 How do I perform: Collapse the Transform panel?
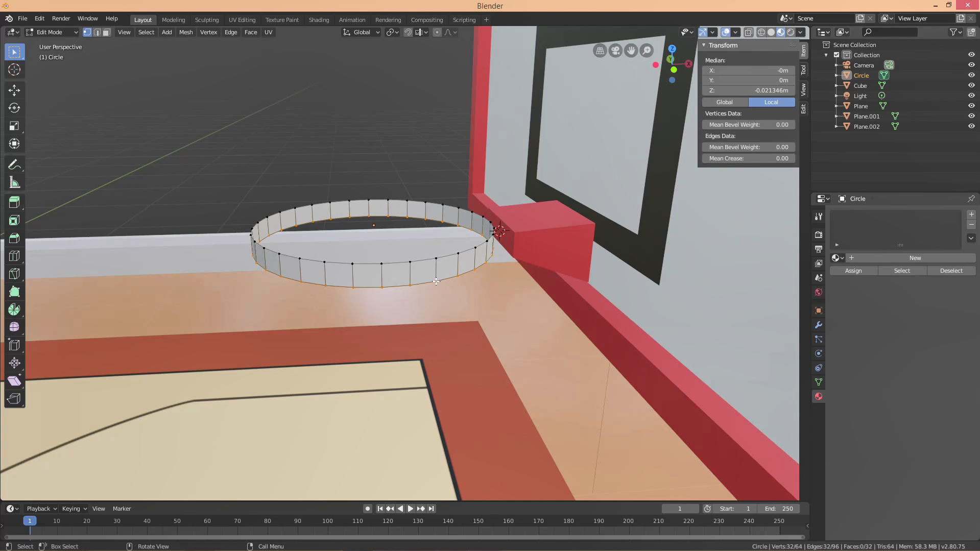704,45
